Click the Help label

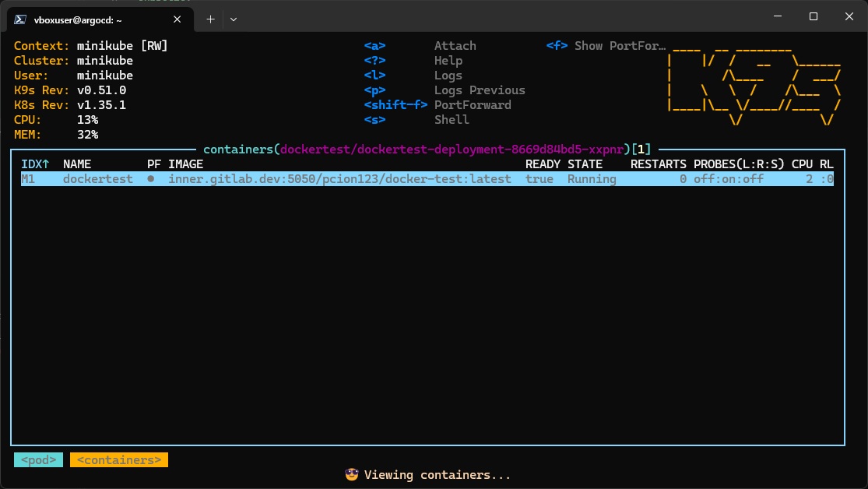[x=448, y=61]
